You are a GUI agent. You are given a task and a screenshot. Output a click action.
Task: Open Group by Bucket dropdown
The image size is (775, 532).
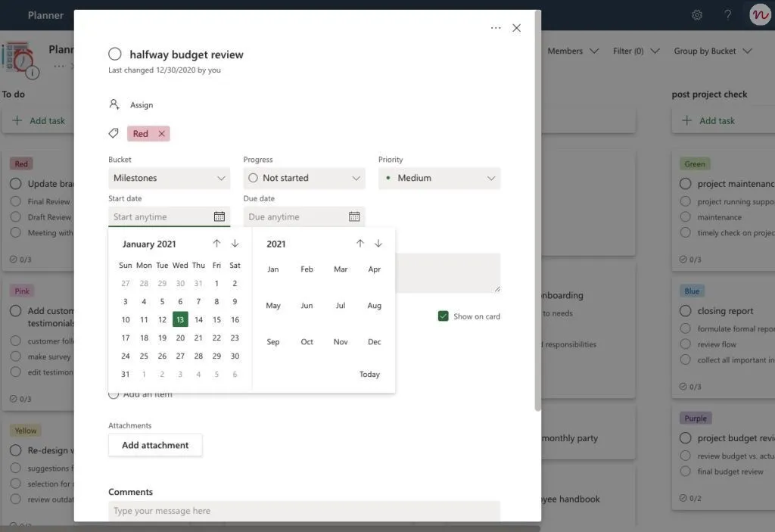pos(713,51)
